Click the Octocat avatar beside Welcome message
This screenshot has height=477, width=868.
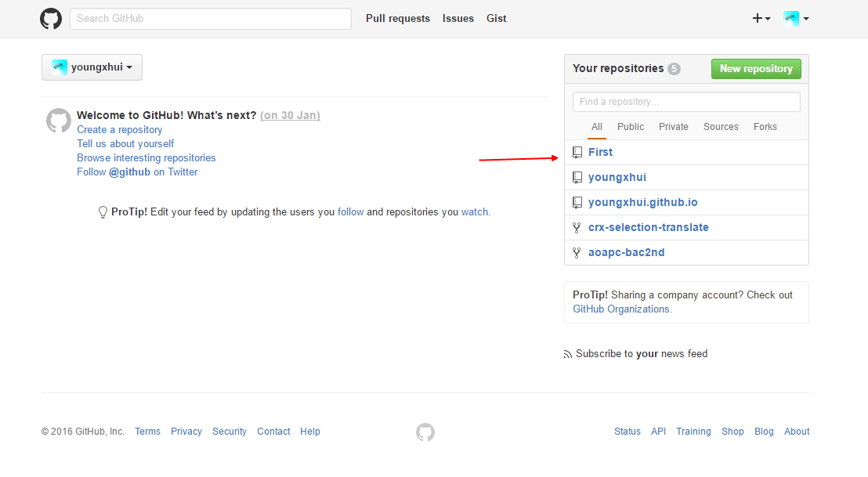point(59,120)
